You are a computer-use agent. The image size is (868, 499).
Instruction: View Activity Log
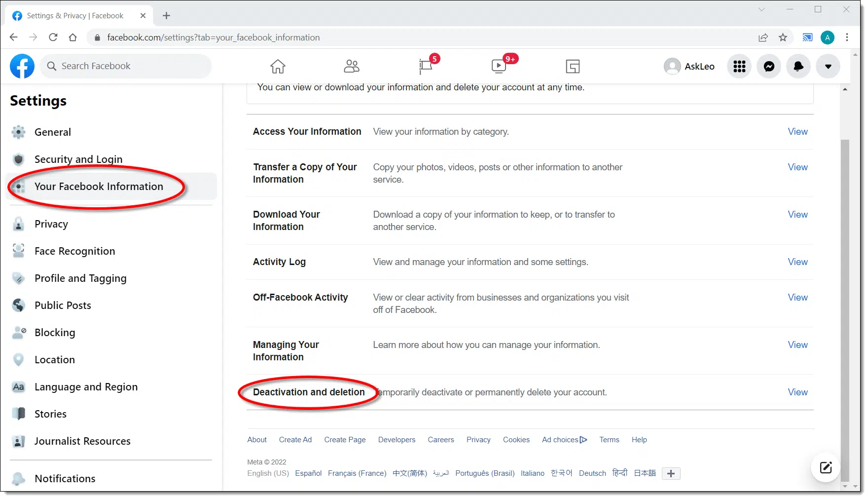click(797, 262)
